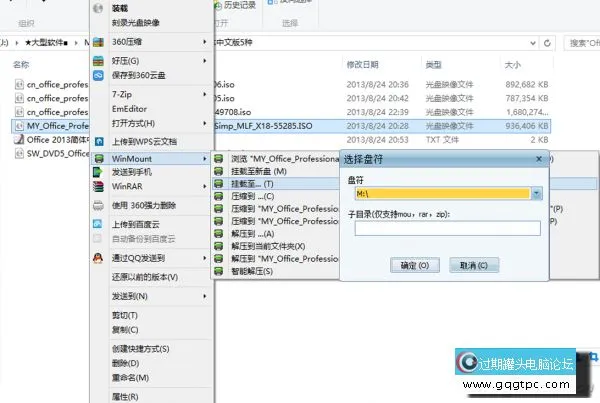Expand the WinRAR submenu arrow
Screen dimensions: 600x403
(x=205, y=186)
